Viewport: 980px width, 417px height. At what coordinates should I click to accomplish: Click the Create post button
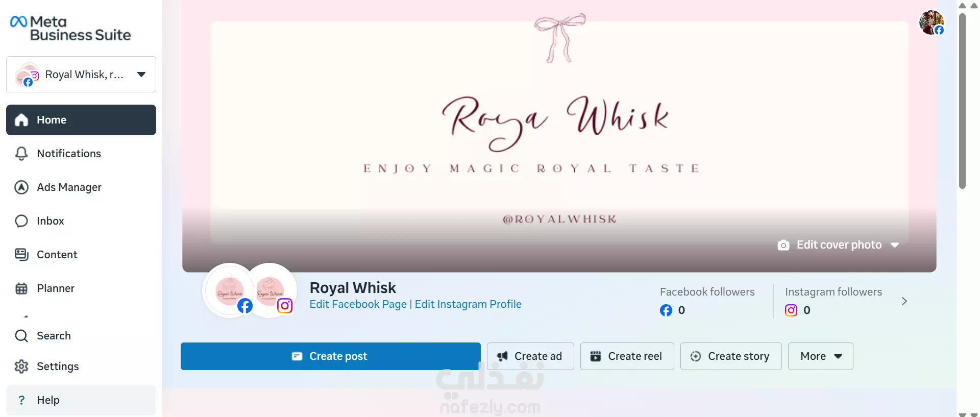(330, 356)
